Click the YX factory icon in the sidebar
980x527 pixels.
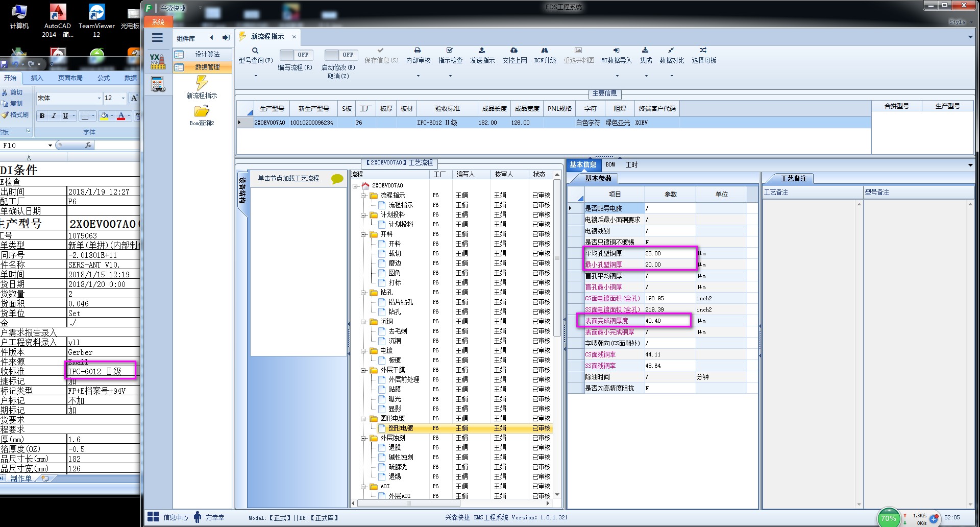point(158,61)
